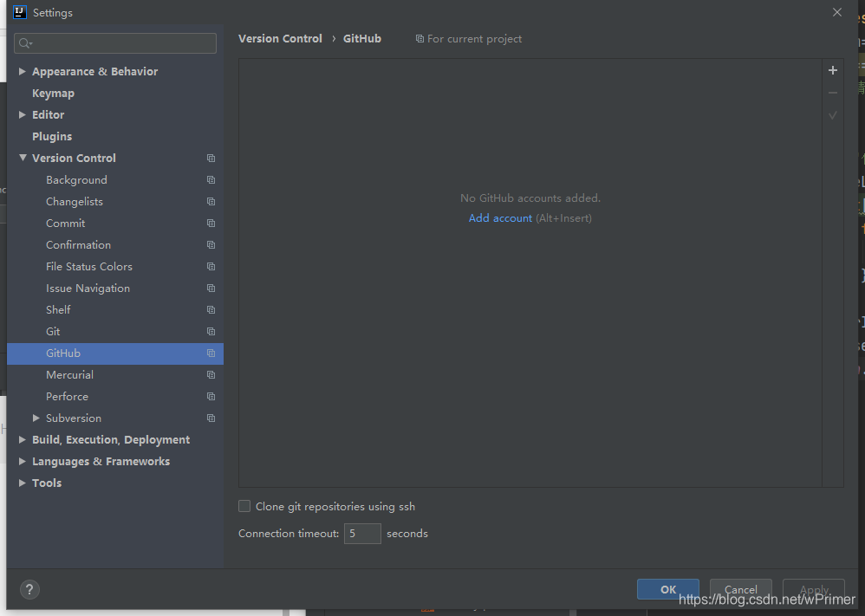This screenshot has height=616, width=865.
Task: Click project-level icon beside File Status Colors
Action: tap(211, 266)
